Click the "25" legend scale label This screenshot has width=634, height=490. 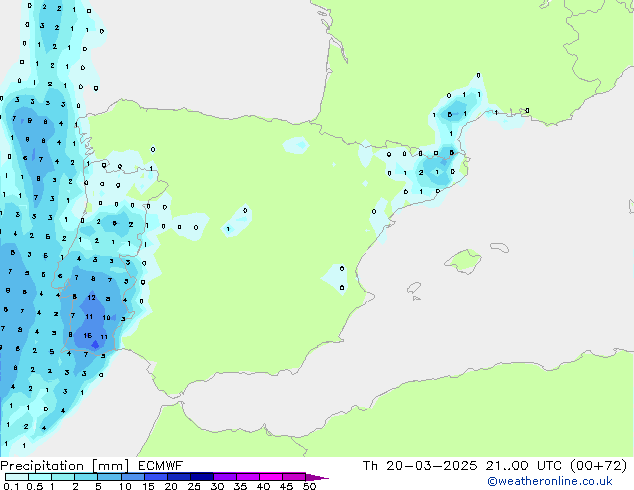(194, 486)
